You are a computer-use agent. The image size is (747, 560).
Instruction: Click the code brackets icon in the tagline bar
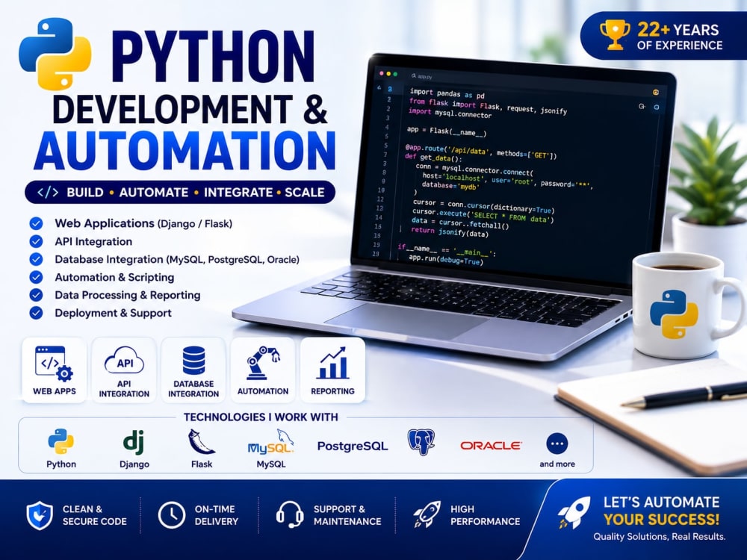48,193
